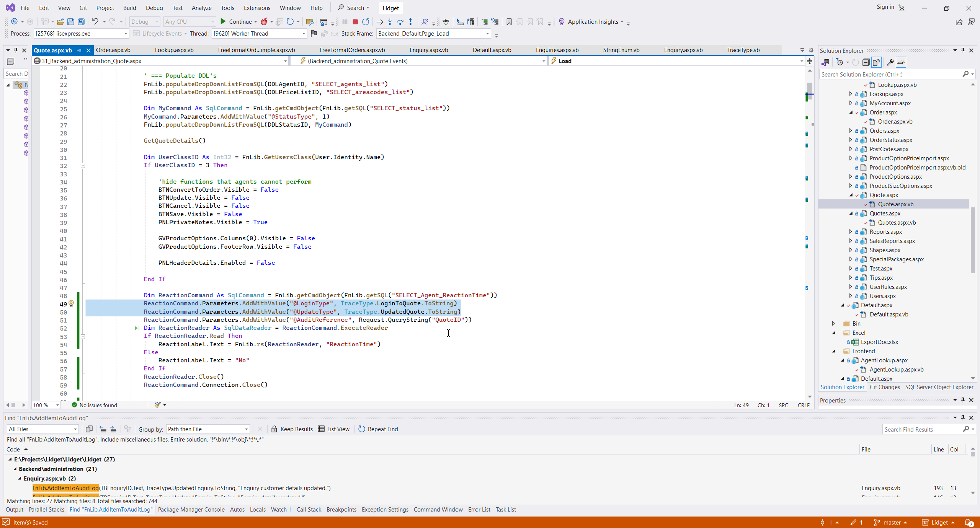980x528 pixels.
Task: Toggle Show All Files in Solution Explorer
Action: click(876, 62)
